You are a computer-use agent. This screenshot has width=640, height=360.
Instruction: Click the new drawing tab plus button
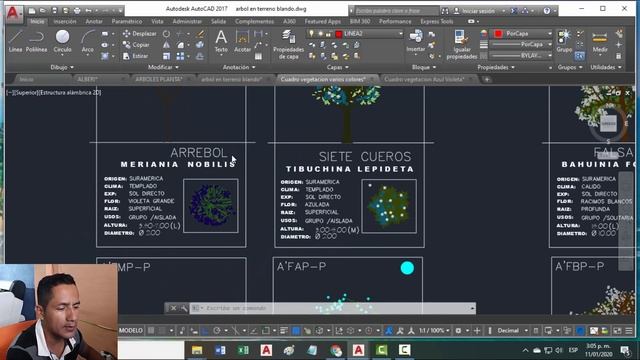pos(487,79)
